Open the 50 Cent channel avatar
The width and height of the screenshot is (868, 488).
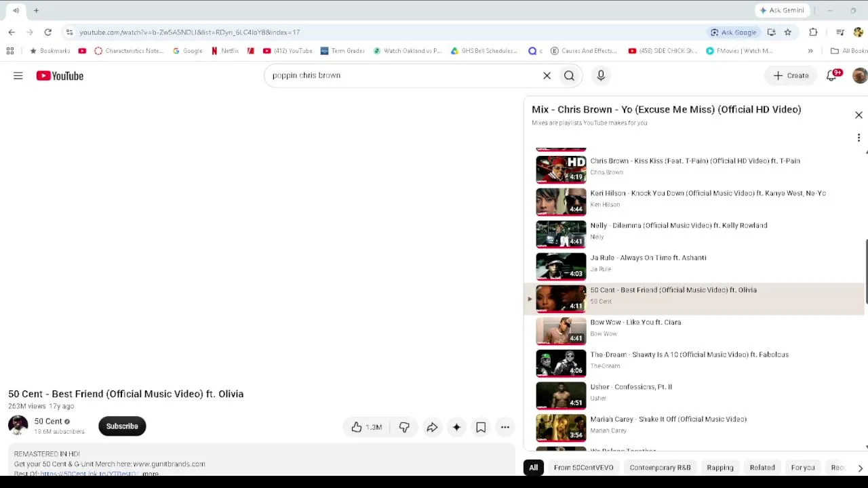(18, 426)
